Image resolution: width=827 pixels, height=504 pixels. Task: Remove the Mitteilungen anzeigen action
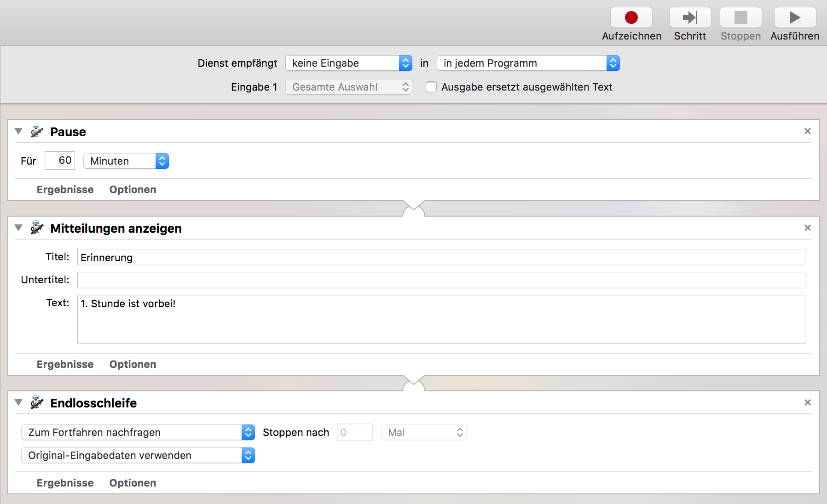coord(807,228)
